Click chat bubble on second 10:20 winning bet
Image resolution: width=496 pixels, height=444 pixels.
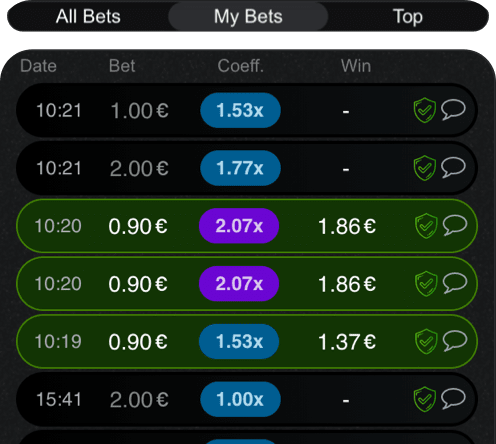pos(455,283)
